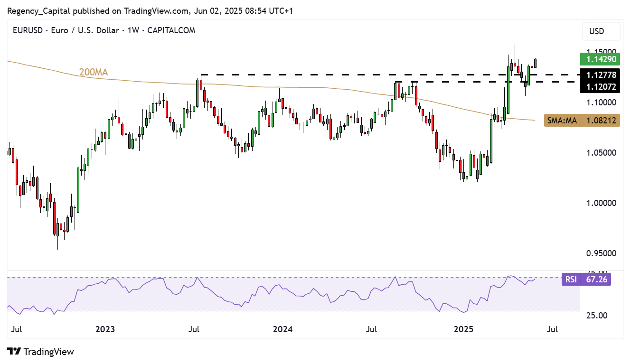Click the 2023 time axis label
The width and height of the screenshot is (631, 364).
click(105, 329)
